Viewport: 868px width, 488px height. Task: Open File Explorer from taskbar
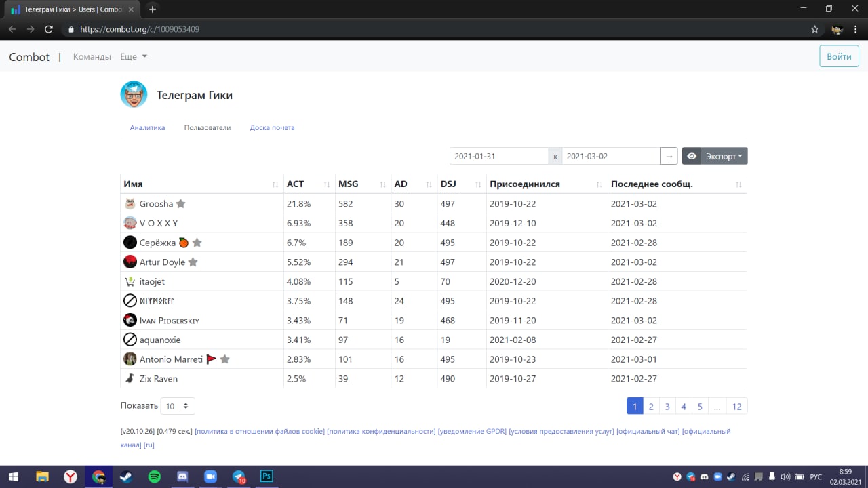click(x=42, y=476)
